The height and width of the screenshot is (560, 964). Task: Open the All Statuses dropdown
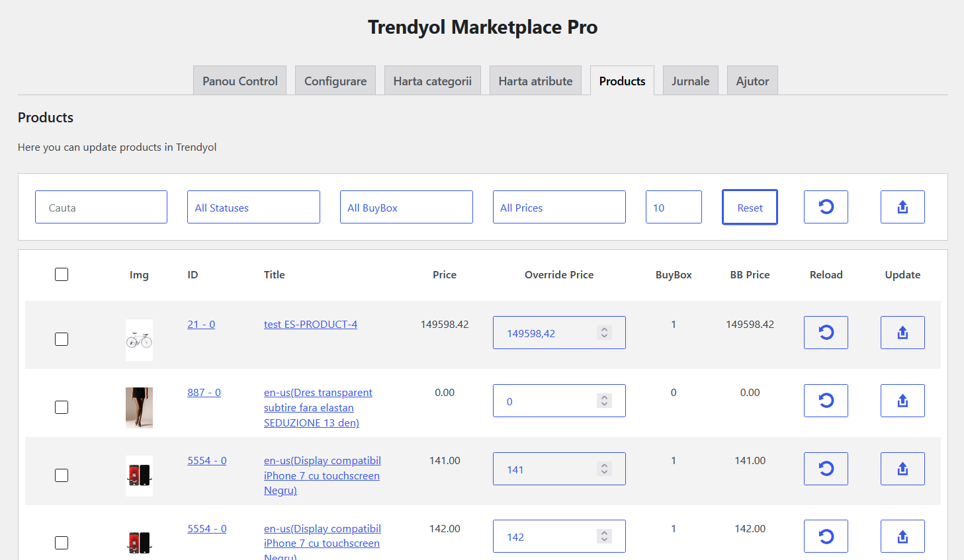tap(253, 207)
